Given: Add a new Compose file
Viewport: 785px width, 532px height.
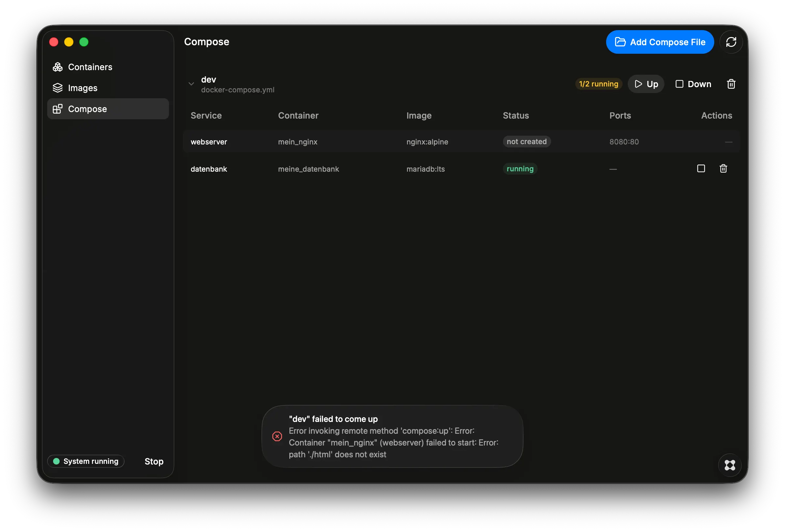Looking at the screenshot, I should click(x=660, y=42).
